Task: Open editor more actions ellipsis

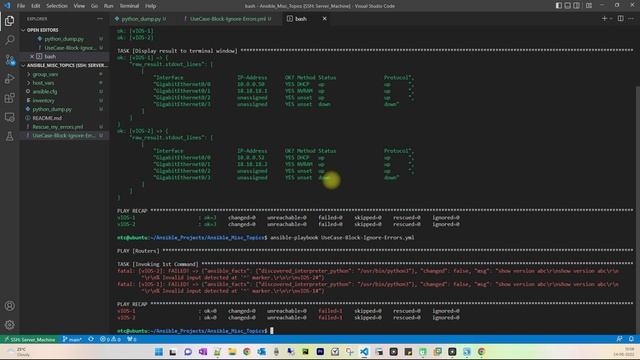Action: (631, 18)
